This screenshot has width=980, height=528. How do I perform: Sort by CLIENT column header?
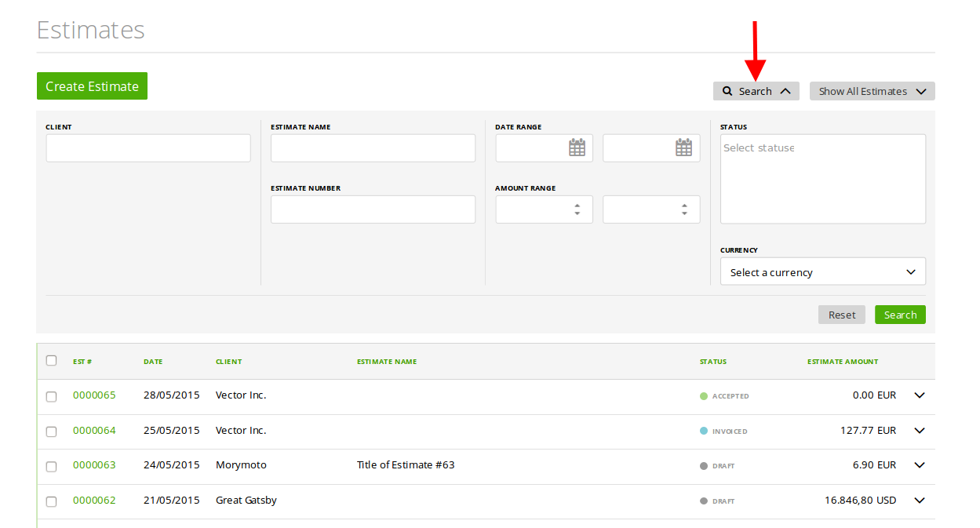229,362
